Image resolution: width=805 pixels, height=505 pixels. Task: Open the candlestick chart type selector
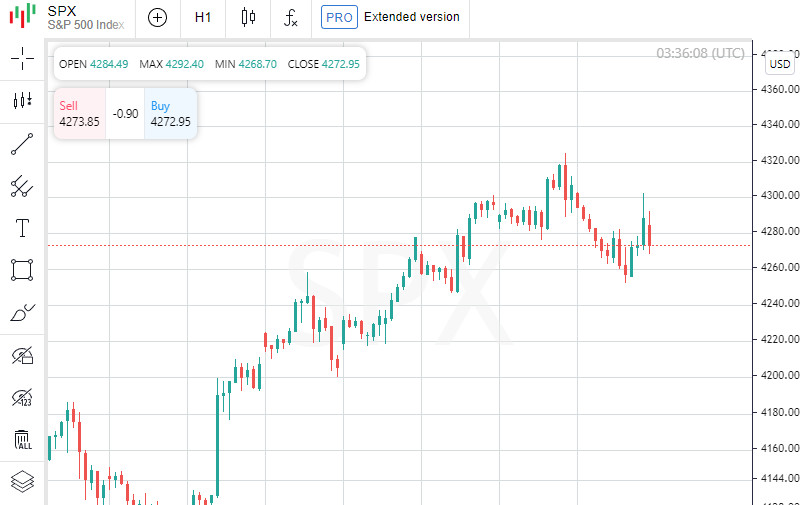click(x=248, y=17)
